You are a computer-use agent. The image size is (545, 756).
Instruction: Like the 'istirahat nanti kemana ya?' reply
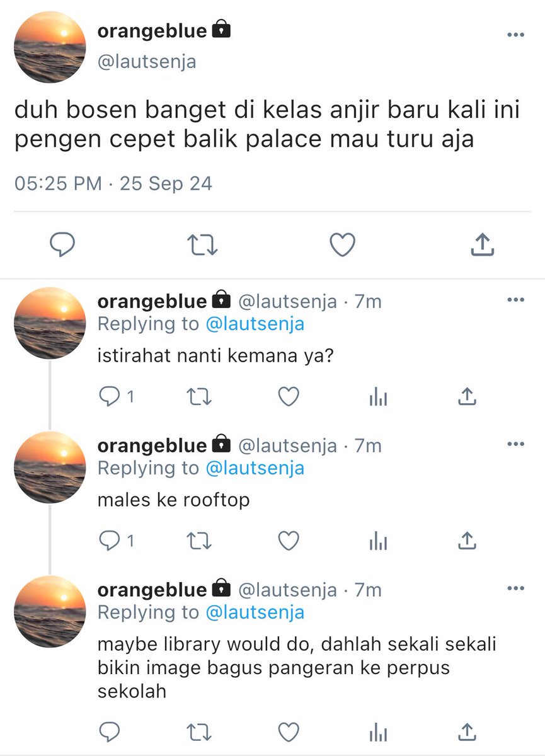288,397
